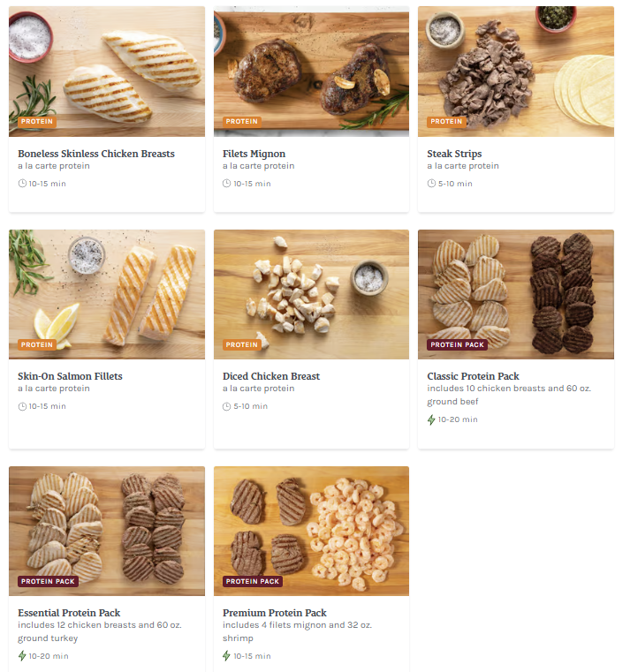Open Skin-On Salmon Fillets title
This screenshot has width=630, height=672.
(x=70, y=376)
